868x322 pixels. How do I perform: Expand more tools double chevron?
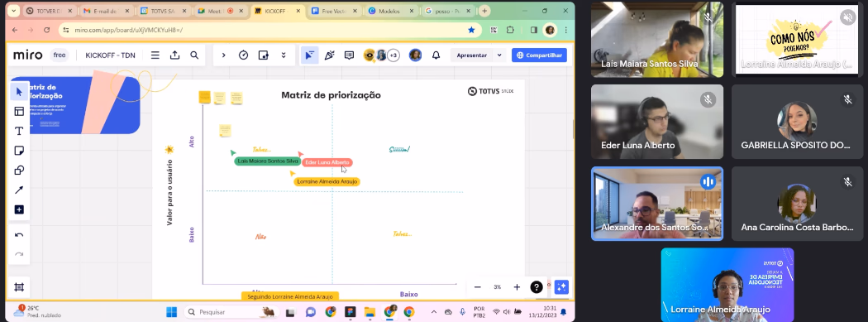284,55
